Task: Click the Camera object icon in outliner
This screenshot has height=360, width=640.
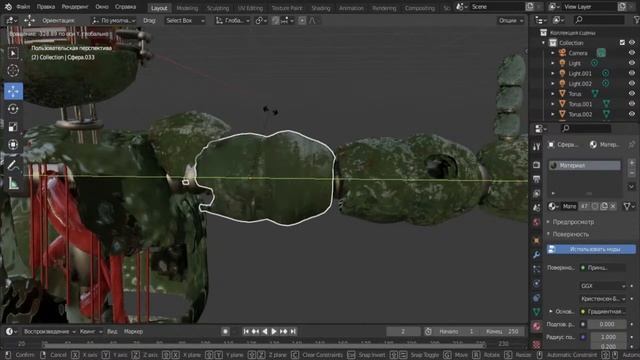Action: coord(562,53)
